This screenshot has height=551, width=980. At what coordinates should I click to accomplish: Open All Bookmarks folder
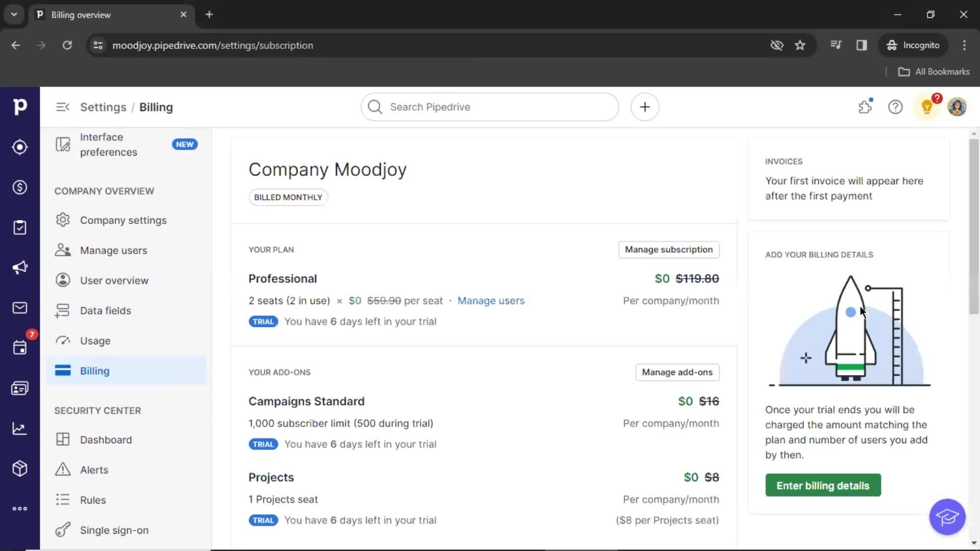[x=934, y=72]
